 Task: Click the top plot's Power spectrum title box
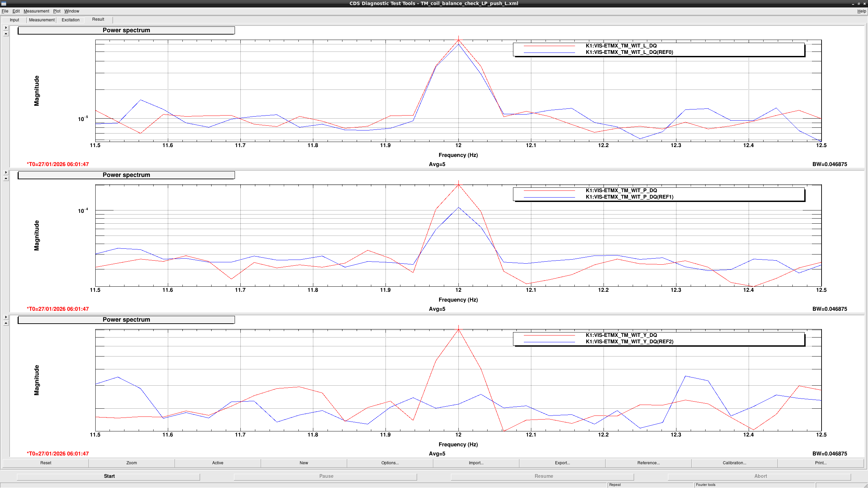click(126, 30)
